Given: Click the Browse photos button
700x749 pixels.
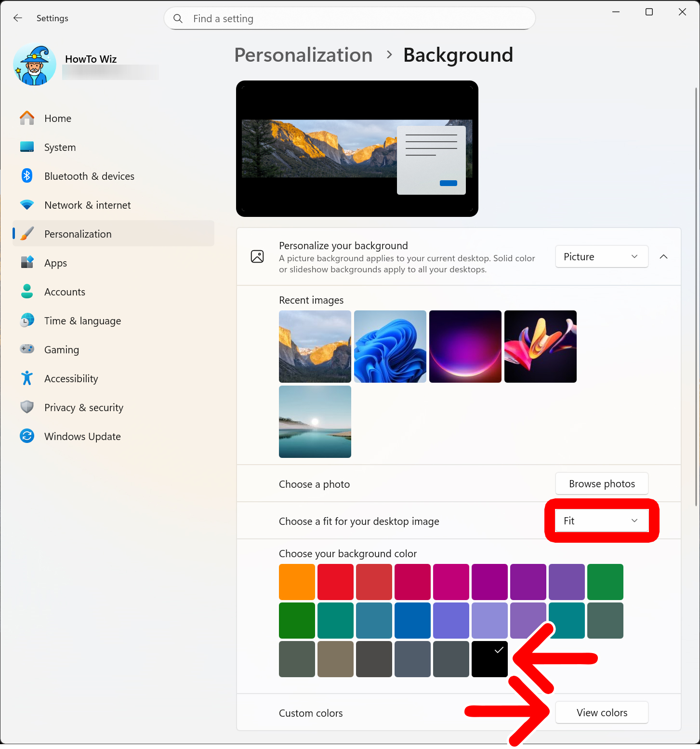Looking at the screenshot, I should 601,483.
